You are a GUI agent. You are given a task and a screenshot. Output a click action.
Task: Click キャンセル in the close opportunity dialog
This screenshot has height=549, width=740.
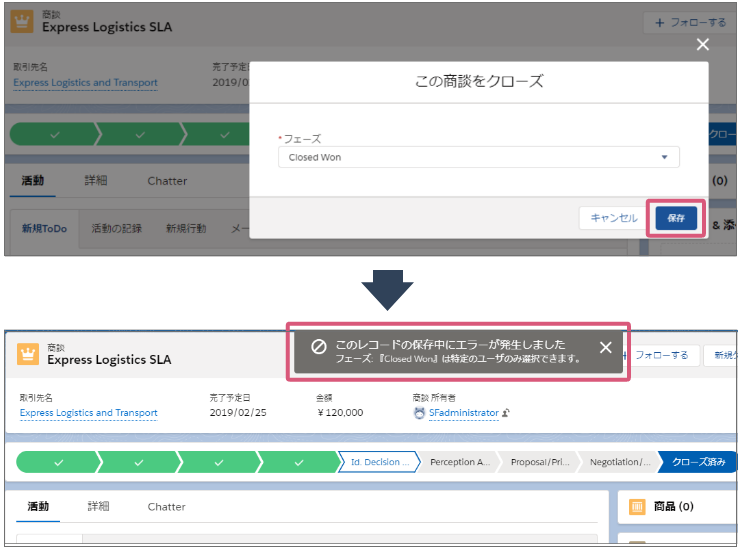pos(614,218)
